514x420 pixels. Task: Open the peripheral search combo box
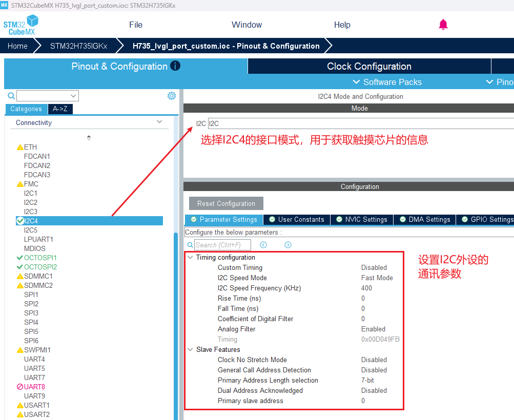48,96
